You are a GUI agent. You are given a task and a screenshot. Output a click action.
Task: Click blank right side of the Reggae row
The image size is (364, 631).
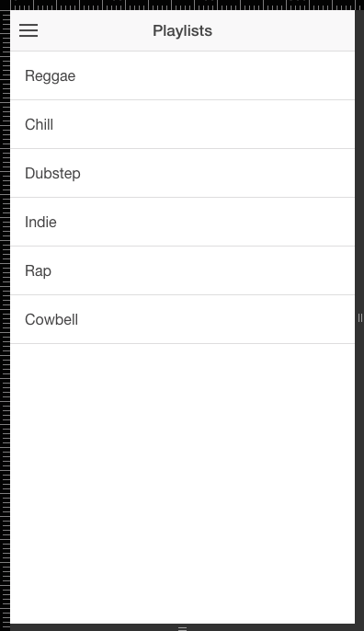[x=242, y=75]
